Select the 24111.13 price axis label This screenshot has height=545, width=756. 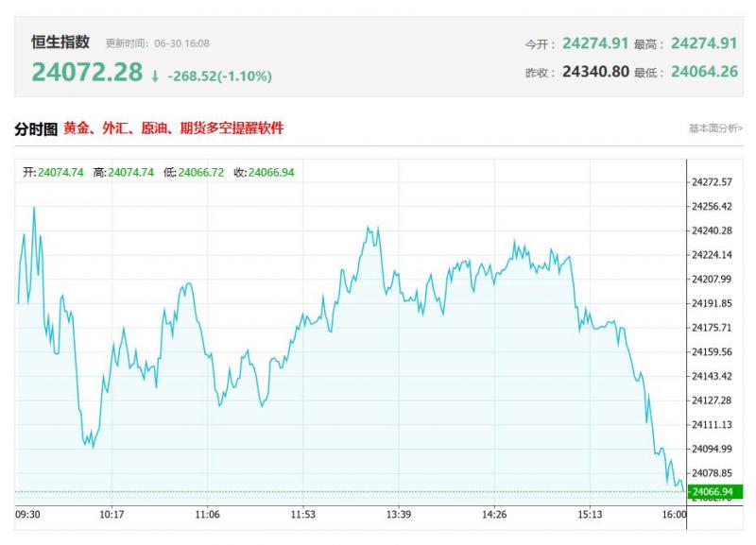pos(712,425)
